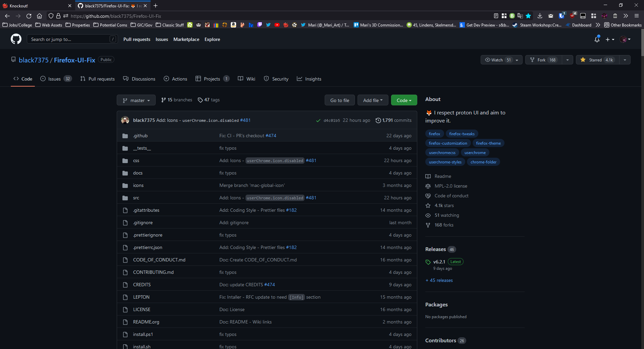Screen dimensions: 644x349
Task: Open the Tampermonkey-style square extension icon
Action: coord(583,16)
